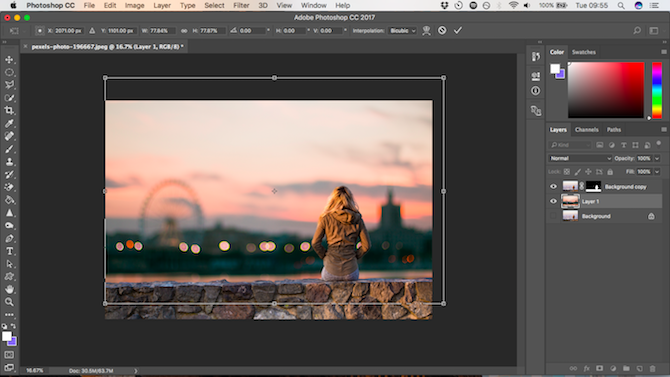The image size is (670, 377).
Task: Select the Eyedropper tool
Action: [9, 123]
